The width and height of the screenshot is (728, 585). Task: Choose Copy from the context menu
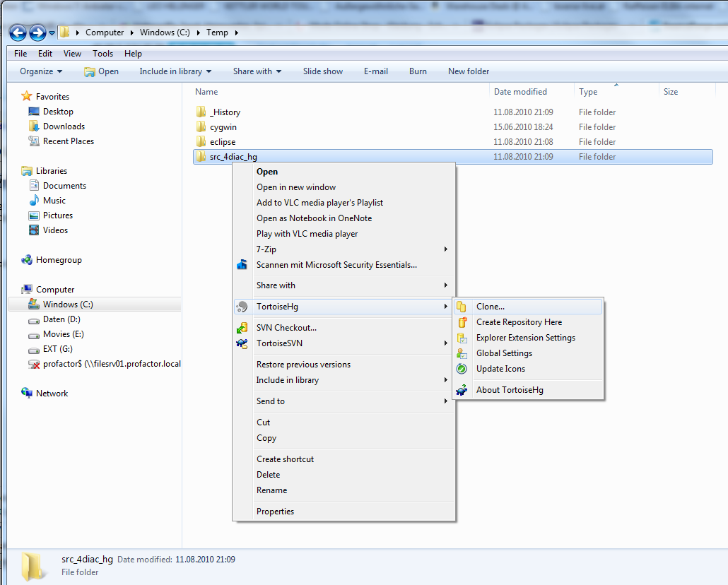[266, 438]
